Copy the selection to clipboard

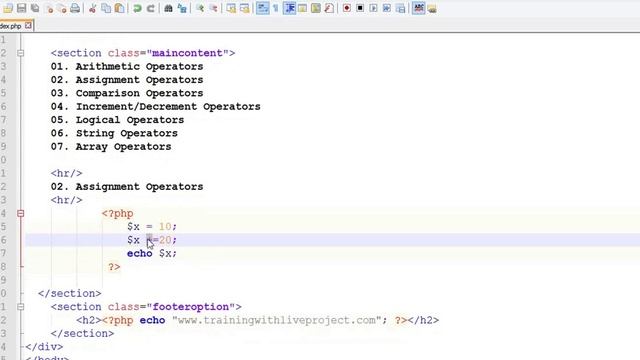click(106, 8)
